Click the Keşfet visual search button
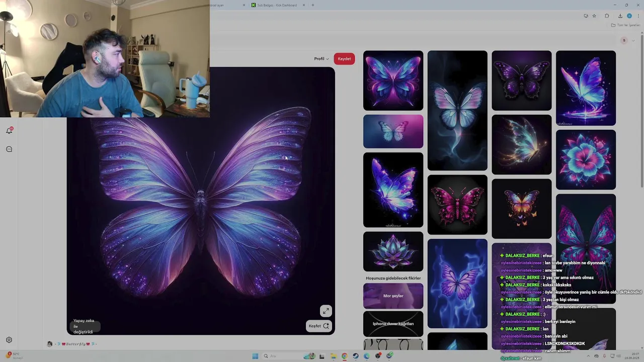 coord(319,326)
